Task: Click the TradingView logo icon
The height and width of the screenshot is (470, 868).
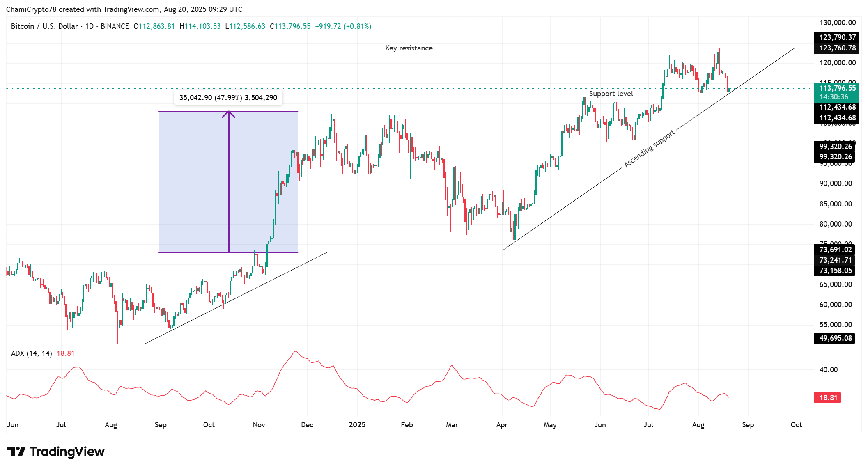Action: 16,452
